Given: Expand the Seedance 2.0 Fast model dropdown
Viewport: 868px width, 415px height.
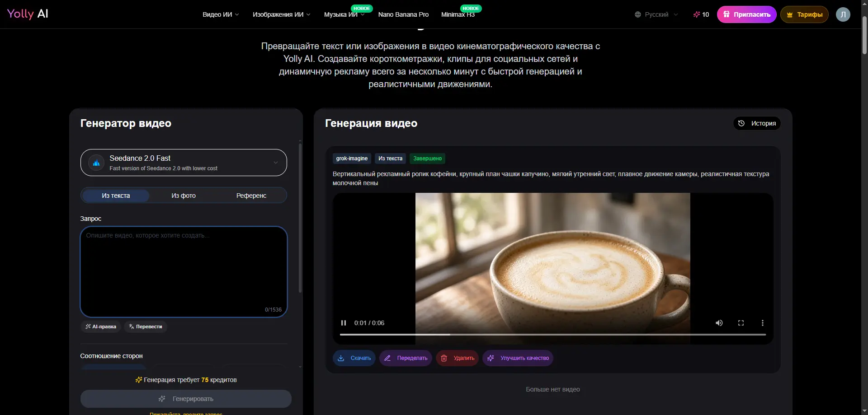Looking at the screenshot, I should click(x=184, y=163).
